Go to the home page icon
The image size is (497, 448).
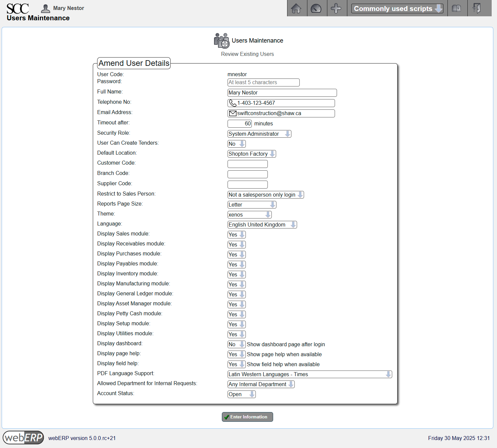click(x=296, y=8)
